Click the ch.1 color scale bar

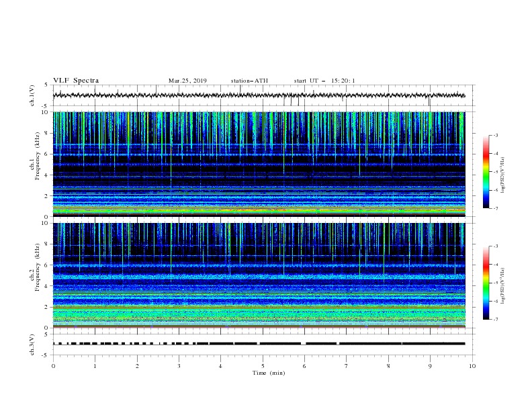[486, 172]
